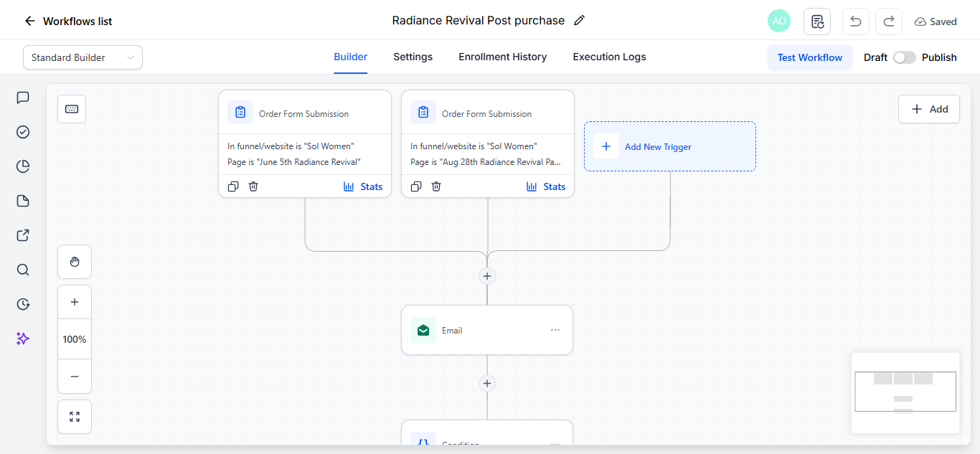Click the canvas minimap
Viewport: 980px width, 454px height.
pos(905,392)
